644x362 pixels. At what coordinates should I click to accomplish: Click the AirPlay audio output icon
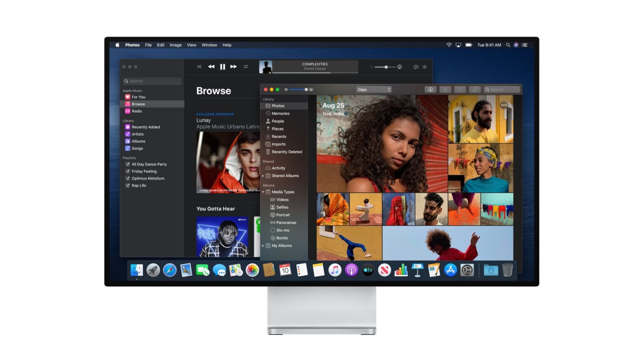point(400,67)
